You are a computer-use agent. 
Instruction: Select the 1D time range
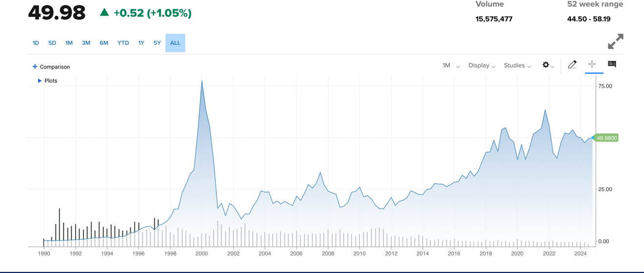[36, 43]
